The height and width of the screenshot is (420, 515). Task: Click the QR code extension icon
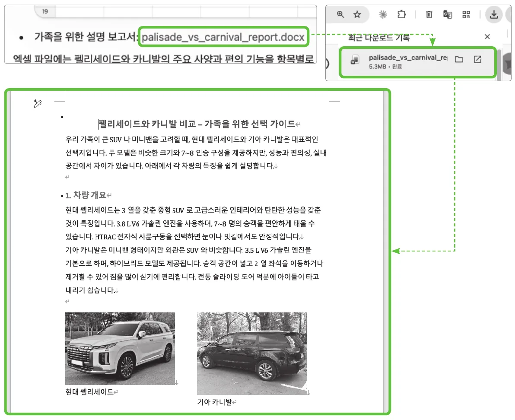(x=466, y=14)
